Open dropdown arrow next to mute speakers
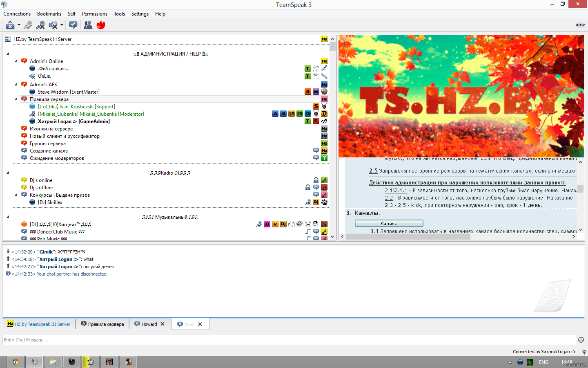Image resolution: width=588 pixels, height=368 pixels. [62, 25]
